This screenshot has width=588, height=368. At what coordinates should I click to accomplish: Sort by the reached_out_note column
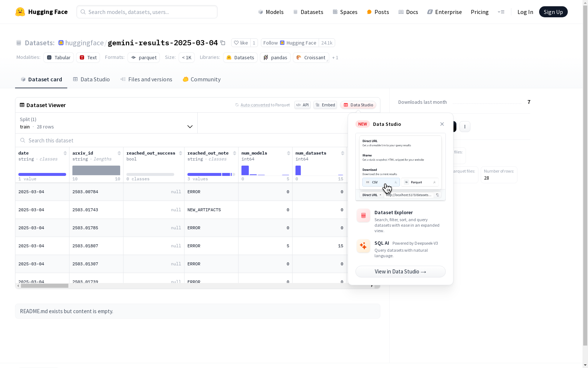pyautogui.click(x=234, y=153)
